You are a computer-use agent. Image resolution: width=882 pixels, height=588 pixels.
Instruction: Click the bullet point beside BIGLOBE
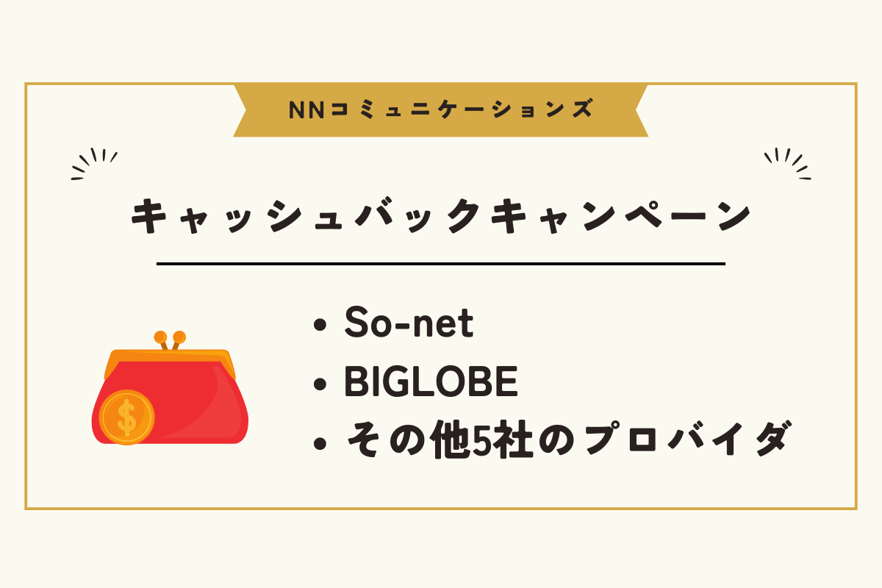pos(320,384)
